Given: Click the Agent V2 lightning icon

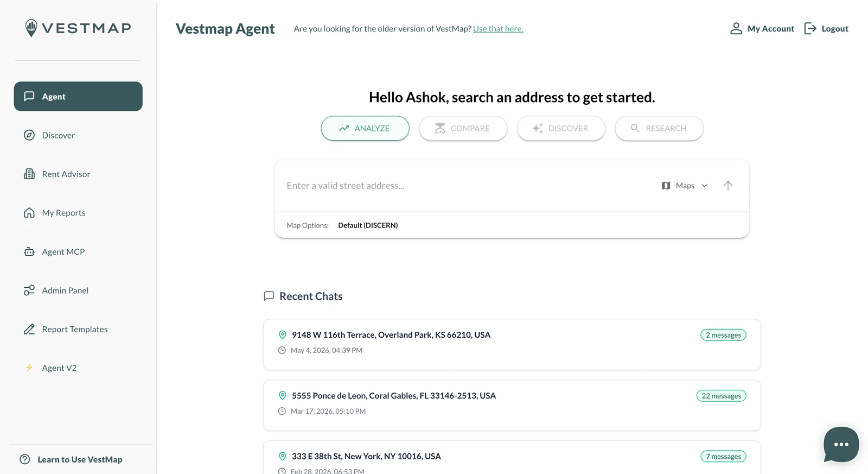Looking at the screenshot, I should click(29, 368).
